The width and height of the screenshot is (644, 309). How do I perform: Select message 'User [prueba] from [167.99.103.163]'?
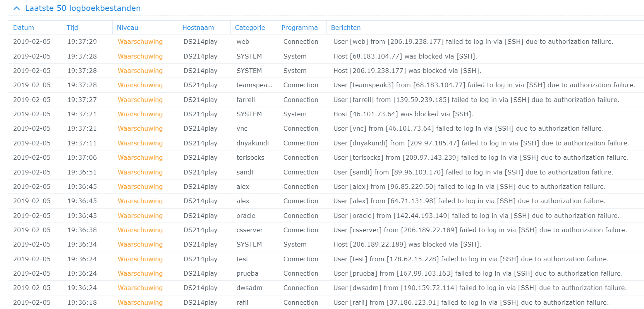478,273
